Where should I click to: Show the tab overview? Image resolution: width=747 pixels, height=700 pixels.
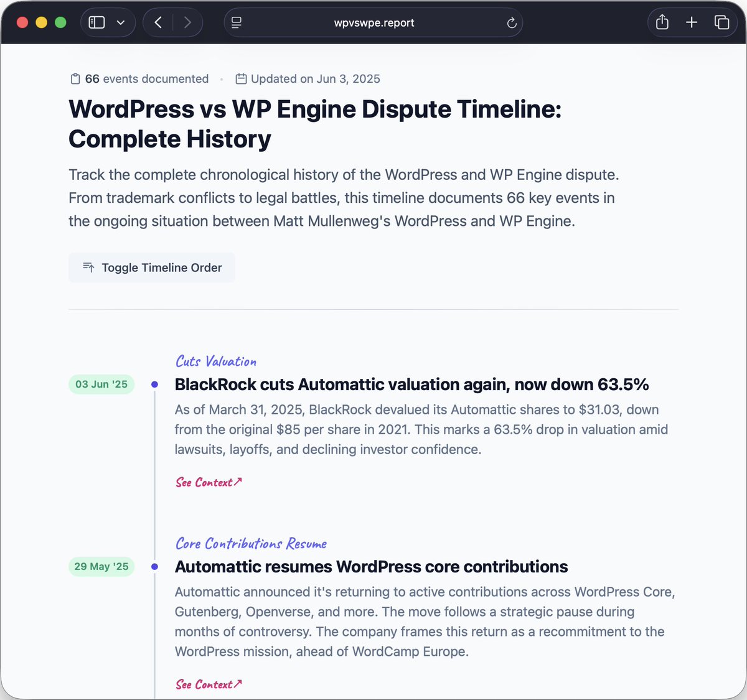point(721,22)
